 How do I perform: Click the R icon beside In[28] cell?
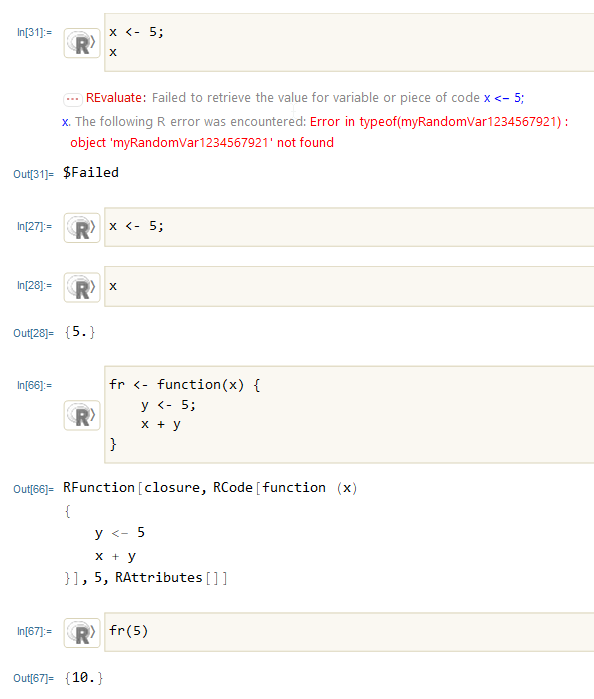(x=82, y=288)
